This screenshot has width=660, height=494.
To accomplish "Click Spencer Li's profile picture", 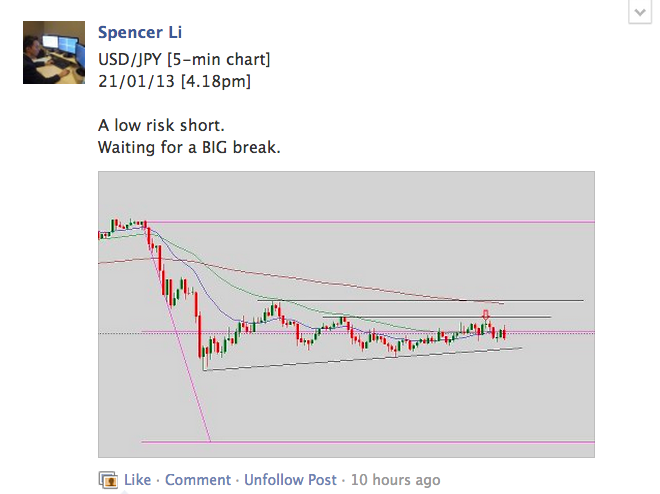I will (54, 53).
